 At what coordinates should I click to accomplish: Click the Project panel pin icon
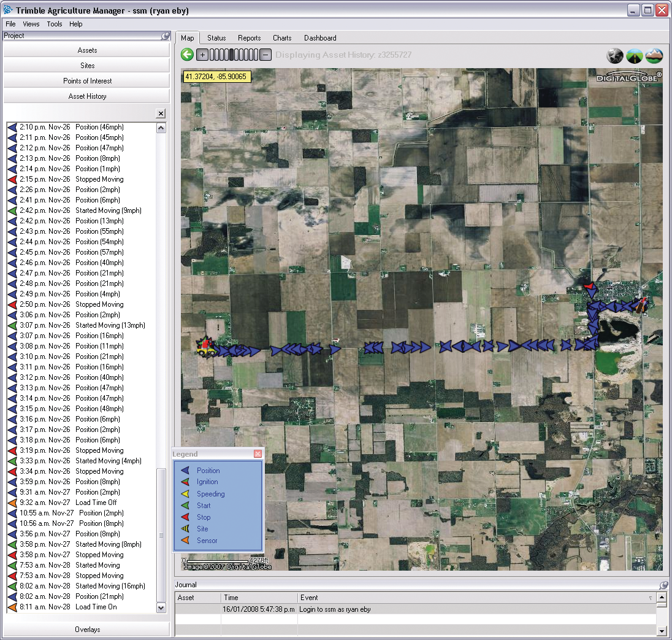[166, 36]
